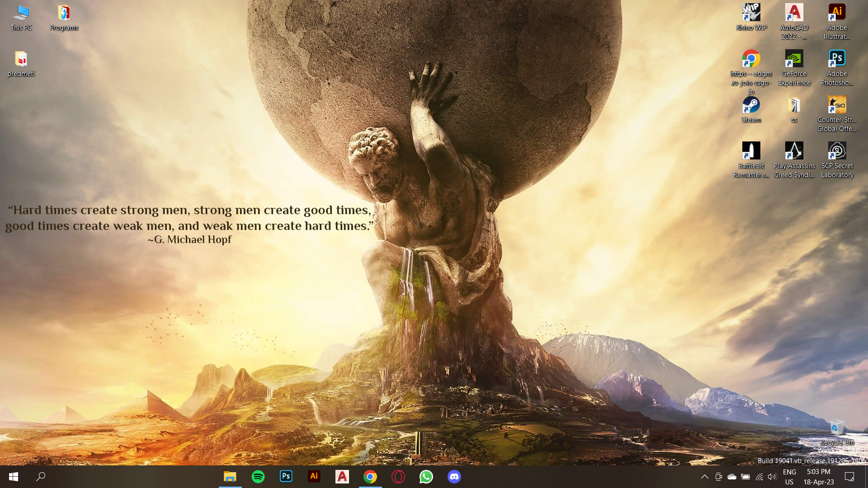Select the Rhino WIP shortcut

pyautogui.click(x=751, y=18)
